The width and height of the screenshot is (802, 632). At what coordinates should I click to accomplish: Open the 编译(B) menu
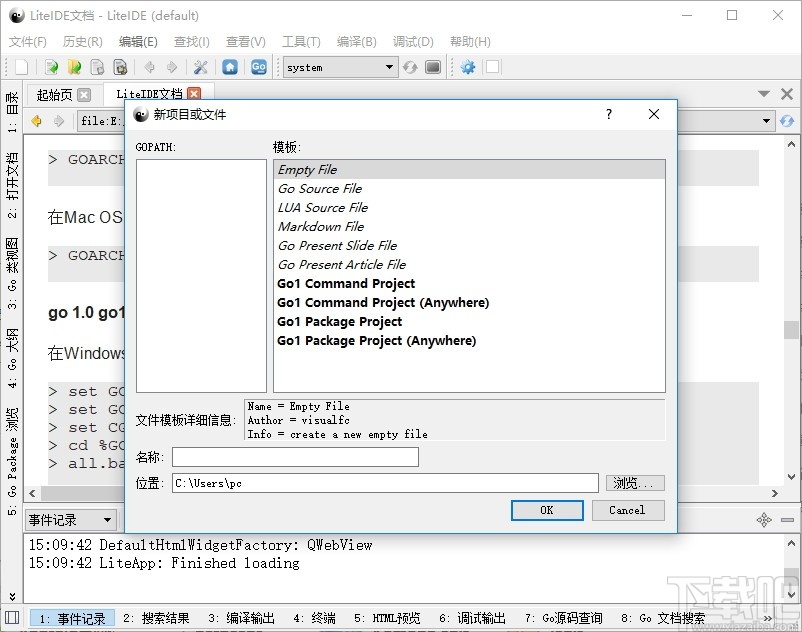click(x=357, y=41)
